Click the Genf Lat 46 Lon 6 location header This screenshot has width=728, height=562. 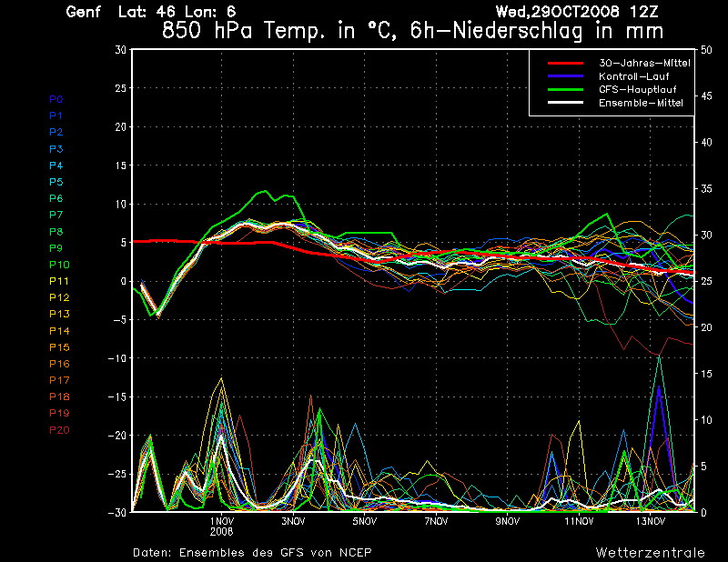150,12
